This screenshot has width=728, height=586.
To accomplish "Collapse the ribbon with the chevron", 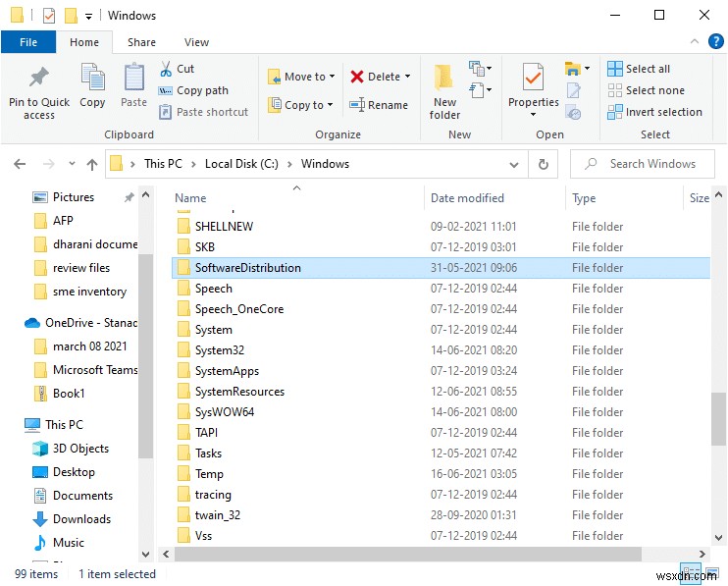I will (694, 41).
